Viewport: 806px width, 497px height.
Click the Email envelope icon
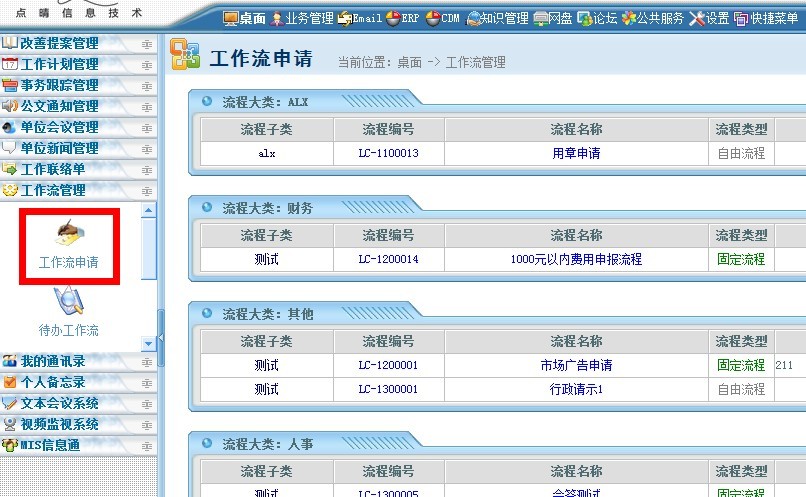click(346, 18)
